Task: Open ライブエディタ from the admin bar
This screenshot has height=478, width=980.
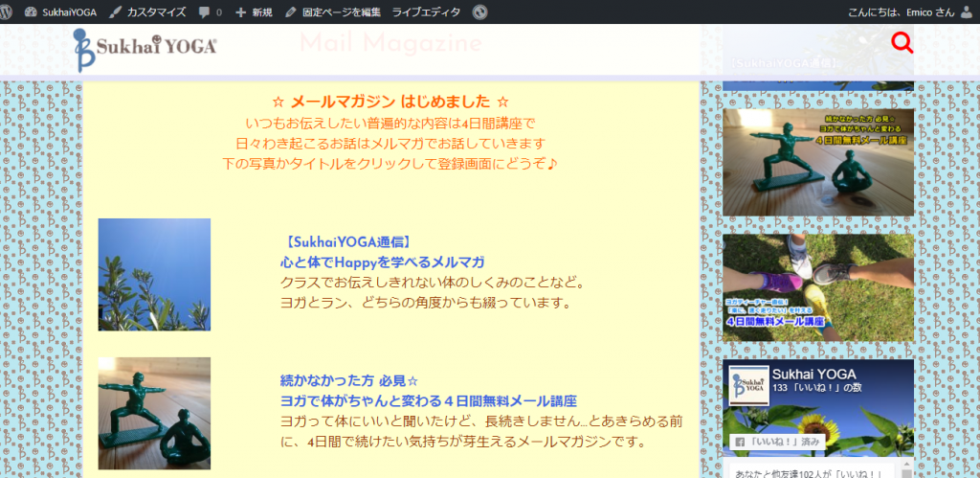Action: click(426, 11)
